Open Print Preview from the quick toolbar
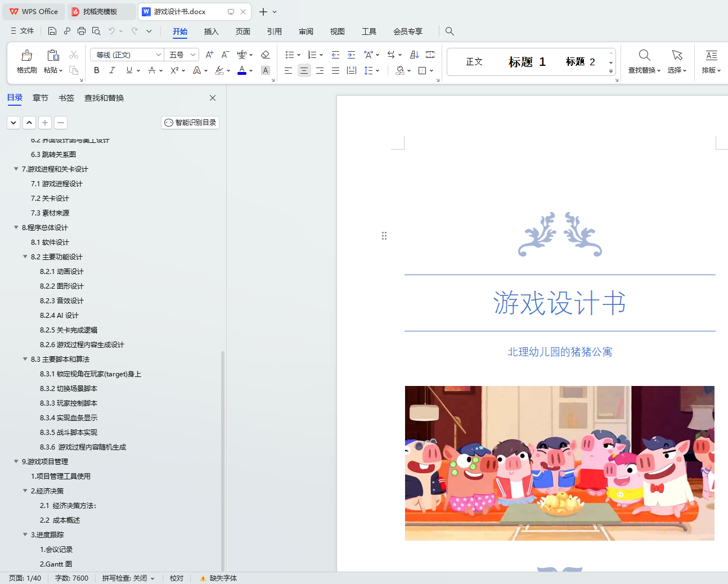The height and width of the screenshot is (584, 728). (96, 31)
